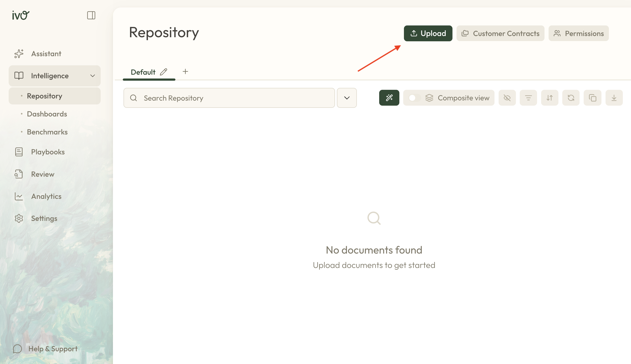Click the Upload button

click(428, 33)
